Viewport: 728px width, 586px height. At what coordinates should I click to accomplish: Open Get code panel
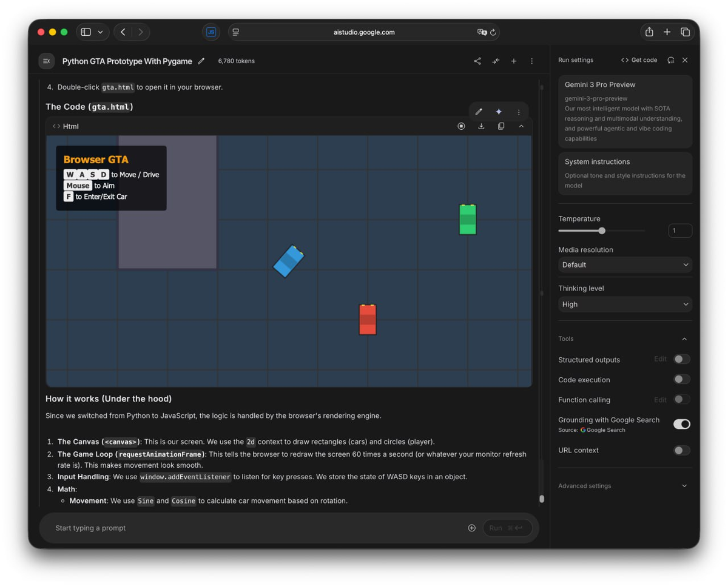639,60
